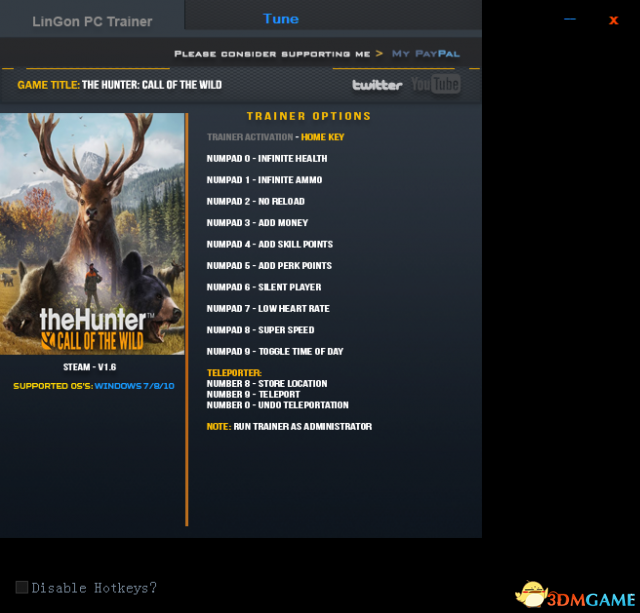Open the YouTube logo link
Screen dimensions: 640x613
click(x=436, y=84)
